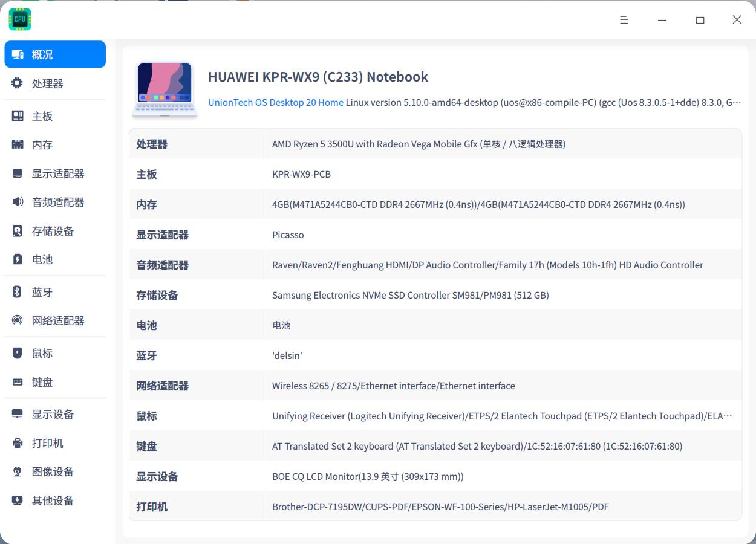Click the CPU app logo
The width and height of the screenshot is (756, 544).
[x=19, y=19]
